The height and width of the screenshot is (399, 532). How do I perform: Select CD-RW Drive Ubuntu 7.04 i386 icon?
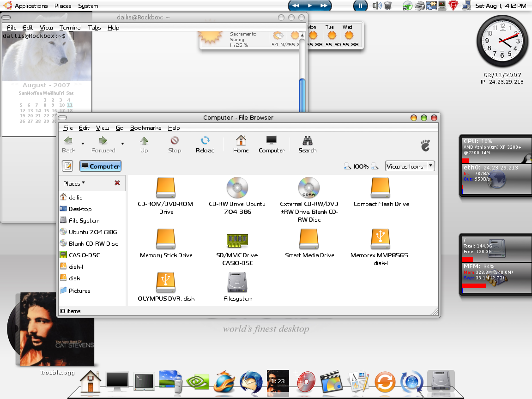pos(237,187)
